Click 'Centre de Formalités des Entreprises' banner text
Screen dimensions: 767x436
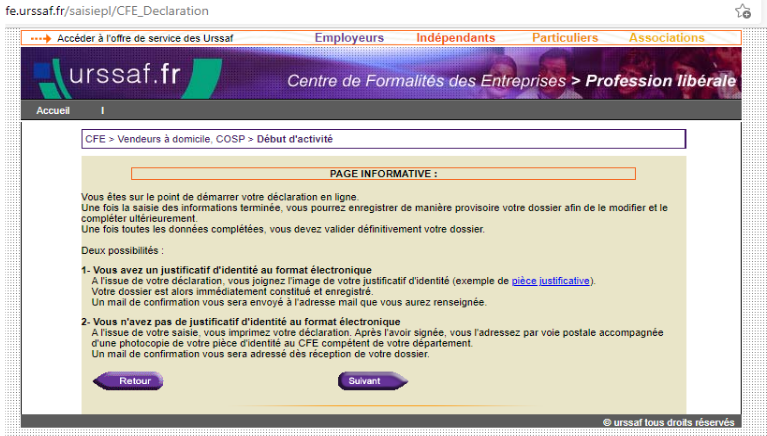coord(426,81)
